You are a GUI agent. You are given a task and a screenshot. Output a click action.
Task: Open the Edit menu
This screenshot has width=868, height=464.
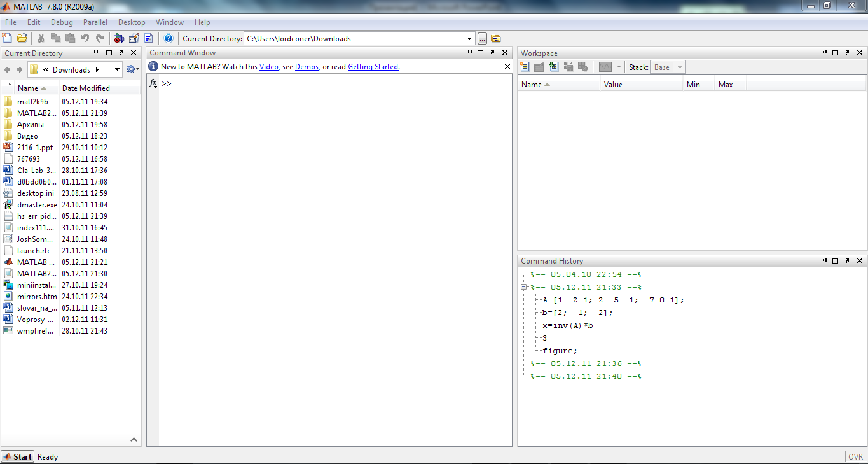click(34, 22)
